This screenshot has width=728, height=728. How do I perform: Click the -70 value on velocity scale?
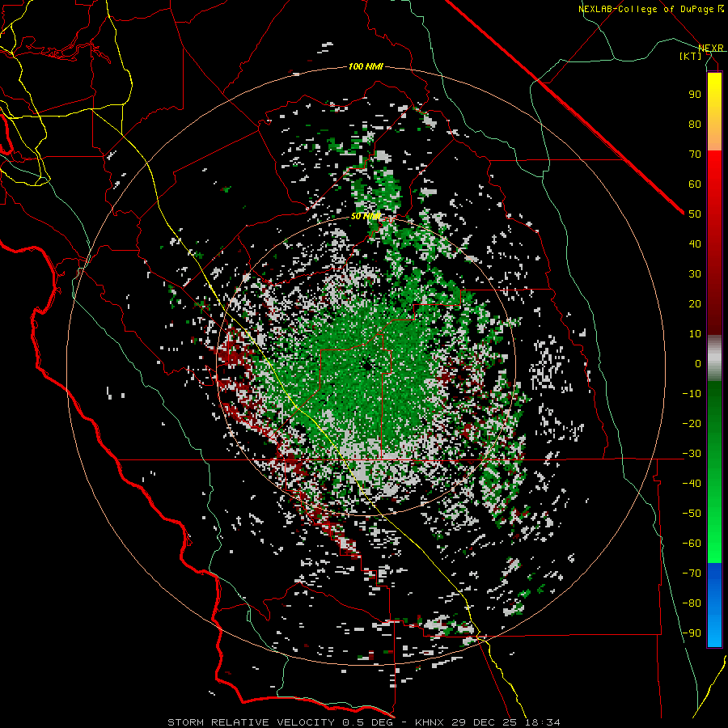[x=692, y=573]
